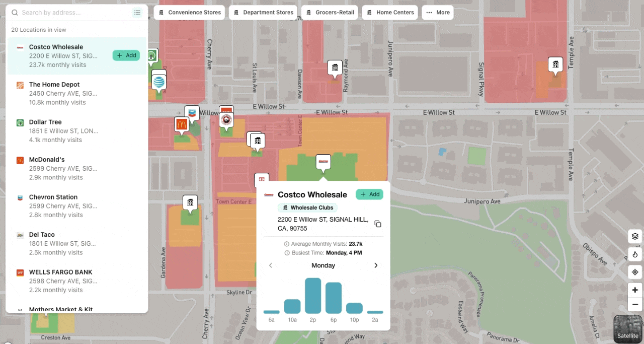Select Del Taco in the list

tap(77, 243)
